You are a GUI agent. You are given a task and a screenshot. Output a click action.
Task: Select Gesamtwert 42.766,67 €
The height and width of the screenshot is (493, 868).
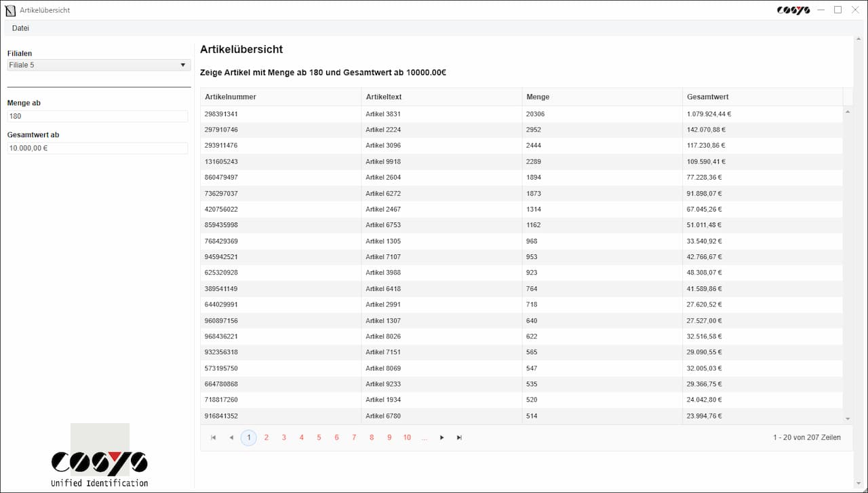pyautogui.click(x=763, y=257)
